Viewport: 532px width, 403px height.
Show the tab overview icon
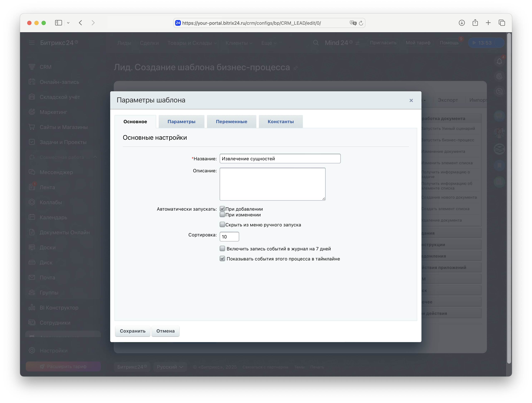coord(502,23)
